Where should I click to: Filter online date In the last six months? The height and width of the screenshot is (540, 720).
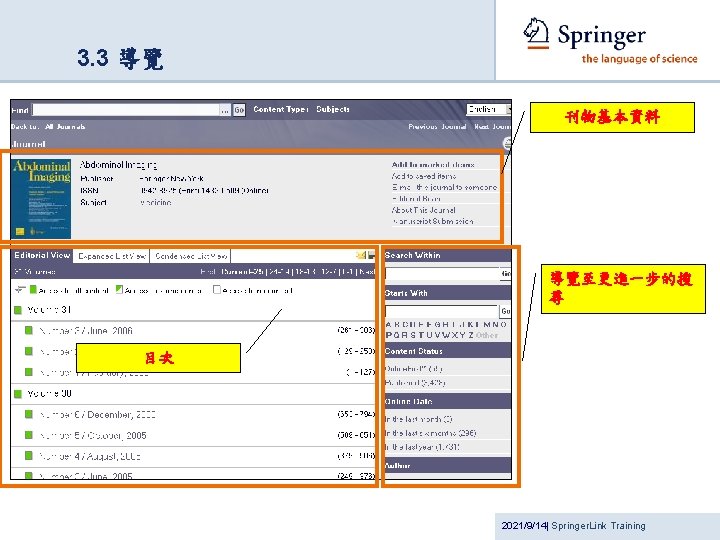click(430, 433)
